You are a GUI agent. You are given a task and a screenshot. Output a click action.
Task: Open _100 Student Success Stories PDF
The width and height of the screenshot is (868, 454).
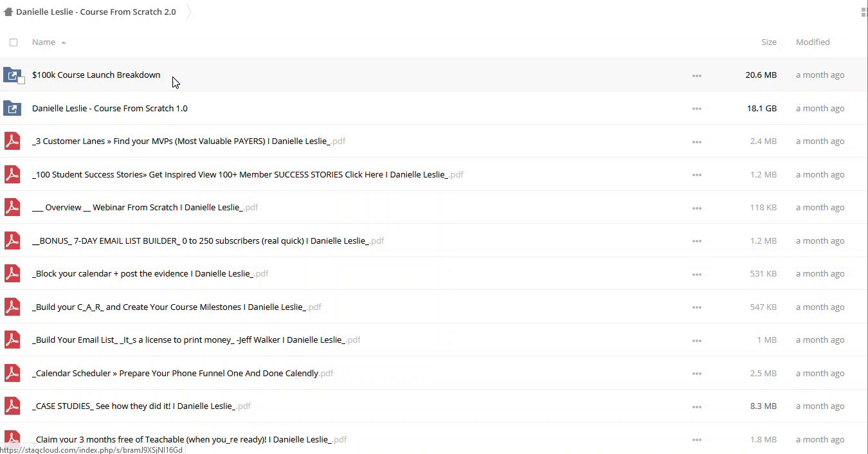pos(248,174)
